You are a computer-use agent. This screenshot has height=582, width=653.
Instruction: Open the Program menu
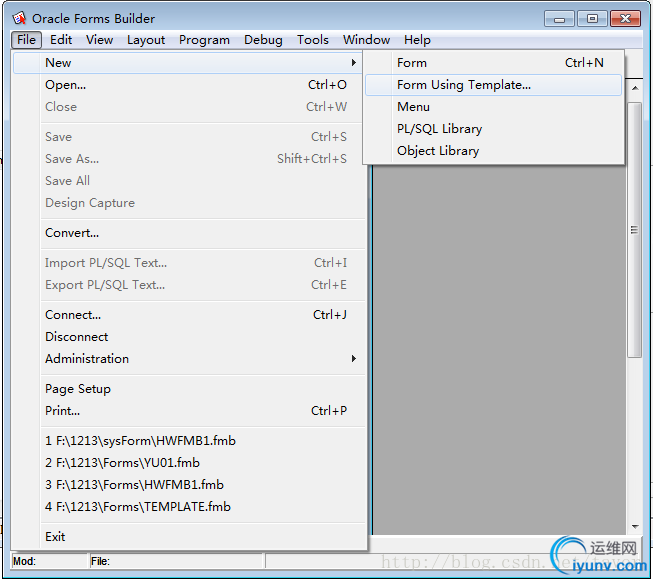coord(204,40)
